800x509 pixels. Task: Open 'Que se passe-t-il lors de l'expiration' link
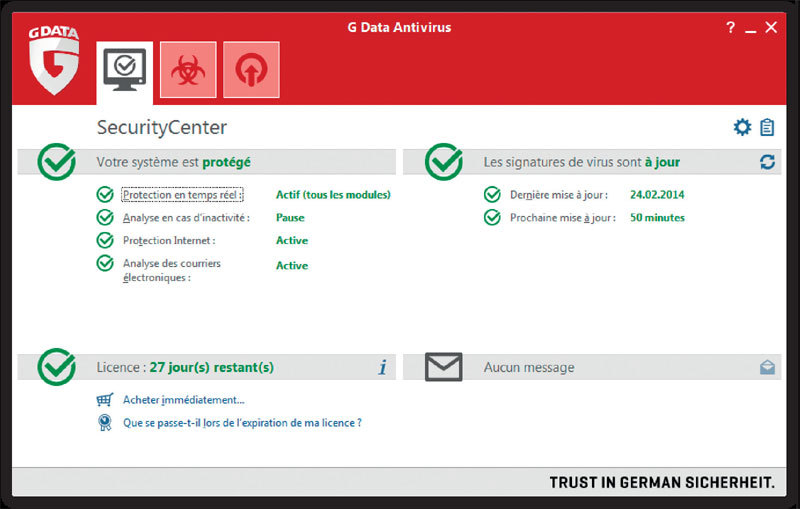[x=242, y=423]
